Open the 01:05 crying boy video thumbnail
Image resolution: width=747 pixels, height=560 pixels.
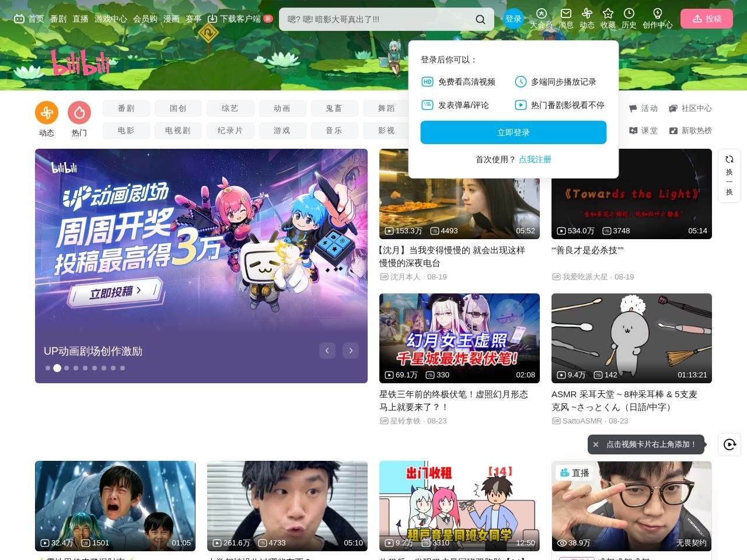tap(115, 506)
